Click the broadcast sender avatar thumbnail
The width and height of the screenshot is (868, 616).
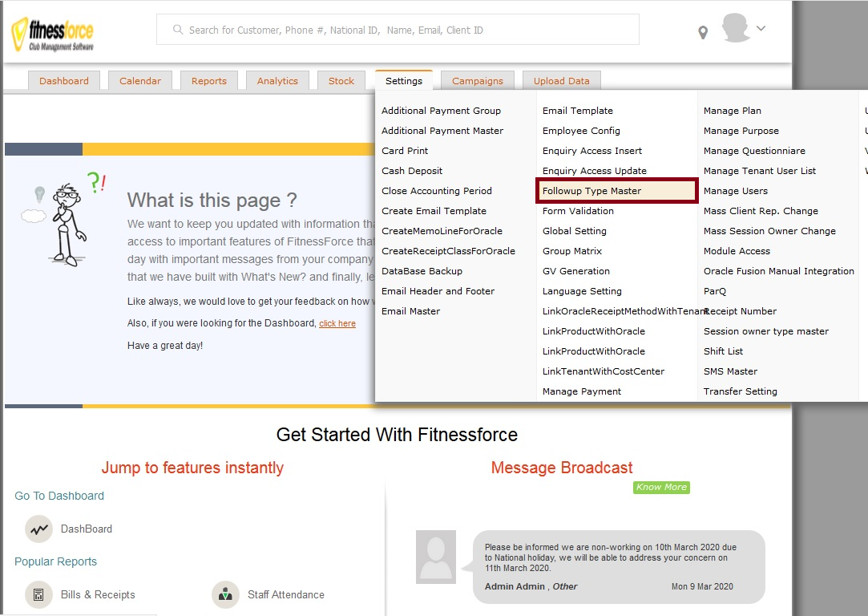[x=436, y=557]
